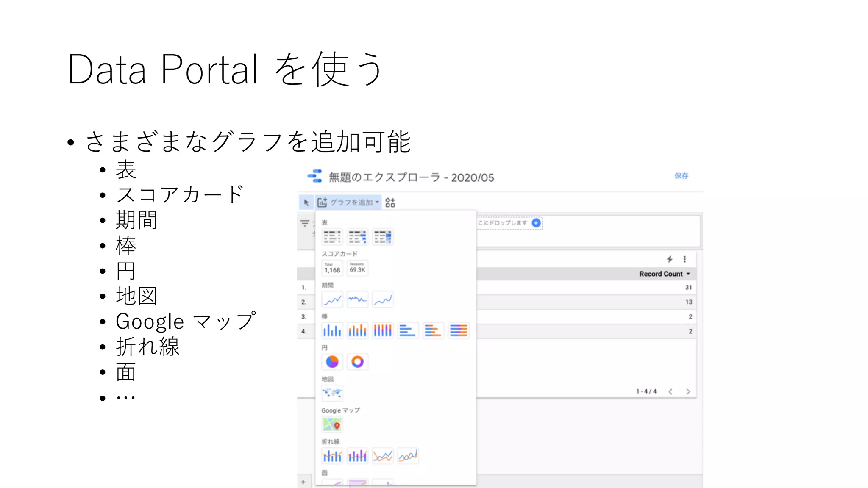Add a pie chart
The height and width of the screenshot is (488, 868).
332,362
